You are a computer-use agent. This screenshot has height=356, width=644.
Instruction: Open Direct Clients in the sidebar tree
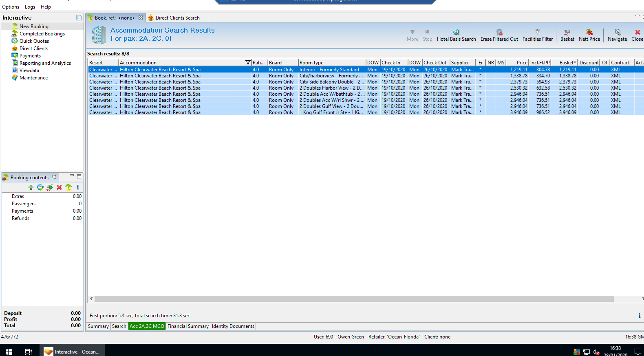coord(34,48)
